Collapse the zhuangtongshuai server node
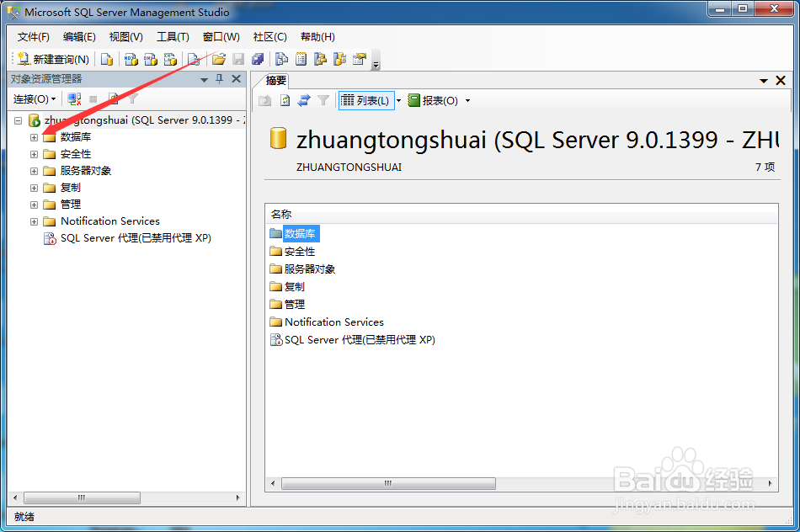 pyautogui.click(x=19, y=121)
